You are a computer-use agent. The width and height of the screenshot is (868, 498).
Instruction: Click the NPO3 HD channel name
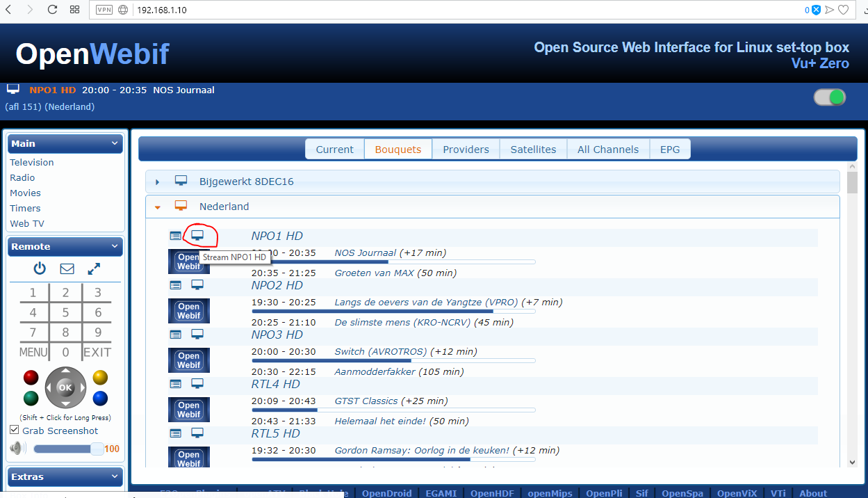click(x=277, y=335)
